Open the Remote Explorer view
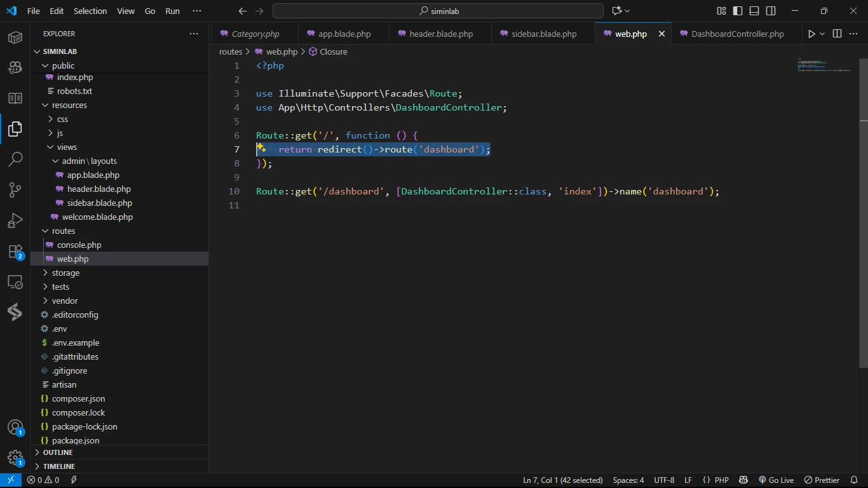The image size is (868, 488). tap(15, 282)
